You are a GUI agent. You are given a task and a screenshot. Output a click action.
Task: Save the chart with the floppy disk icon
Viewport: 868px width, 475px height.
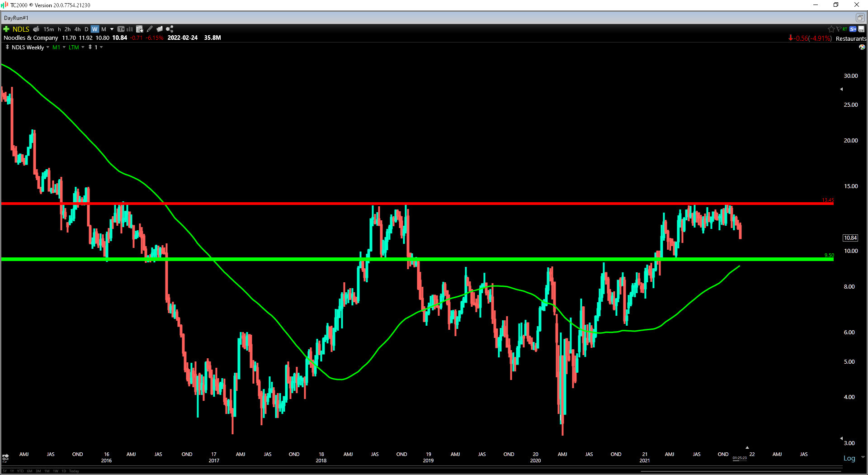[861, 29]
